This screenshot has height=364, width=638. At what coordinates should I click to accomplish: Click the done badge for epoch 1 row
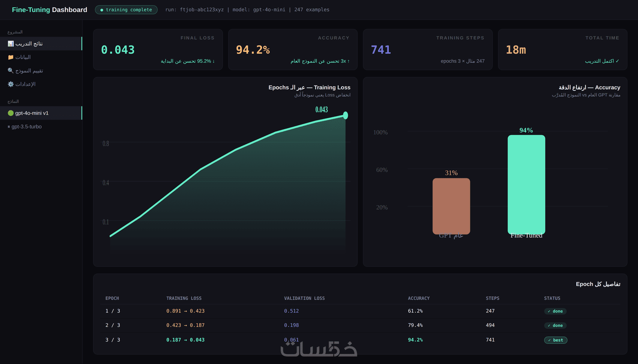(x=555, y=311)
